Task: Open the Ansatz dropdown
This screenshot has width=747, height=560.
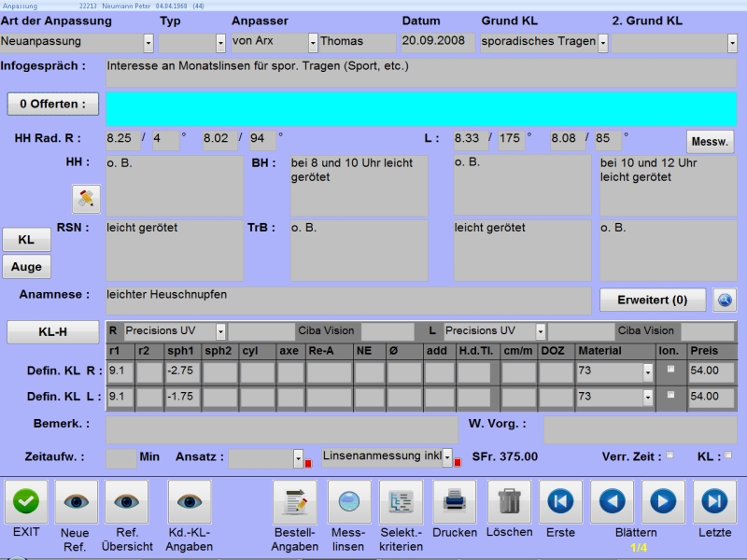Action: tap(298, 458)
